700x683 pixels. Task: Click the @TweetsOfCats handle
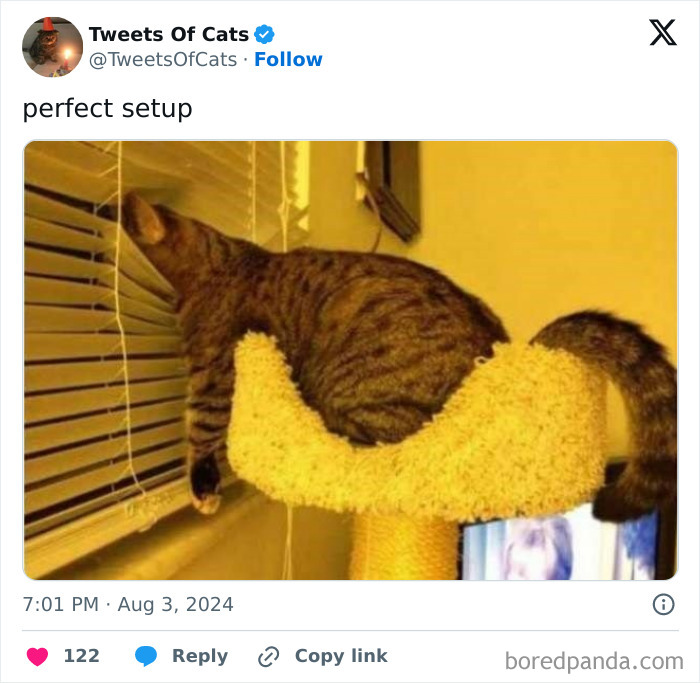point(163,60)
